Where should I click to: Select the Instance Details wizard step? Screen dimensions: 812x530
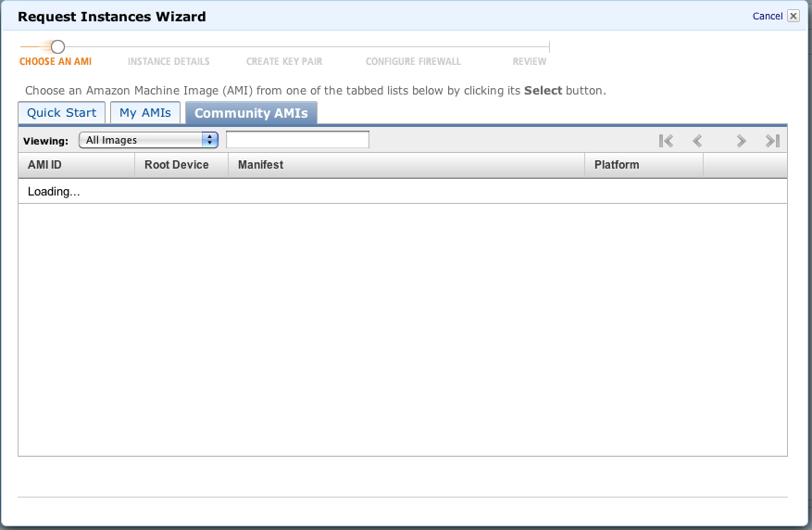click(169, 62)
